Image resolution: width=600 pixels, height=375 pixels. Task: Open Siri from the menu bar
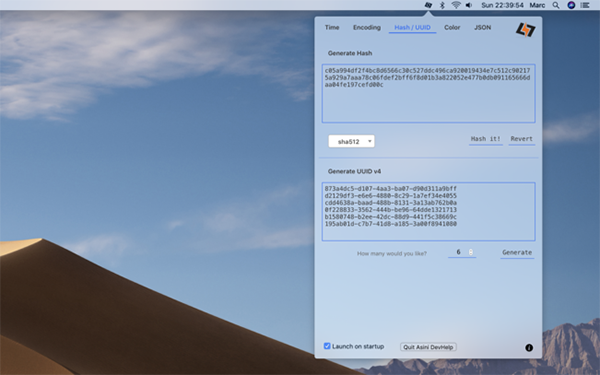click(x=571, y=5)
